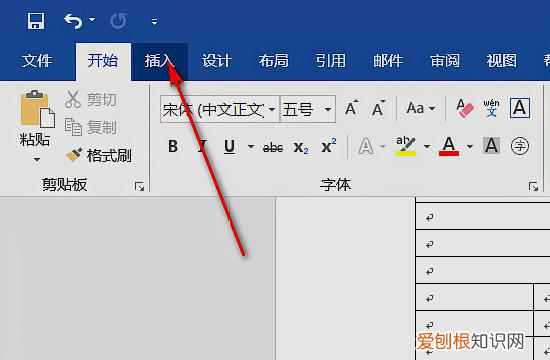Open the 文件 menu tab

pyautogui.click(x=37, y=61)
